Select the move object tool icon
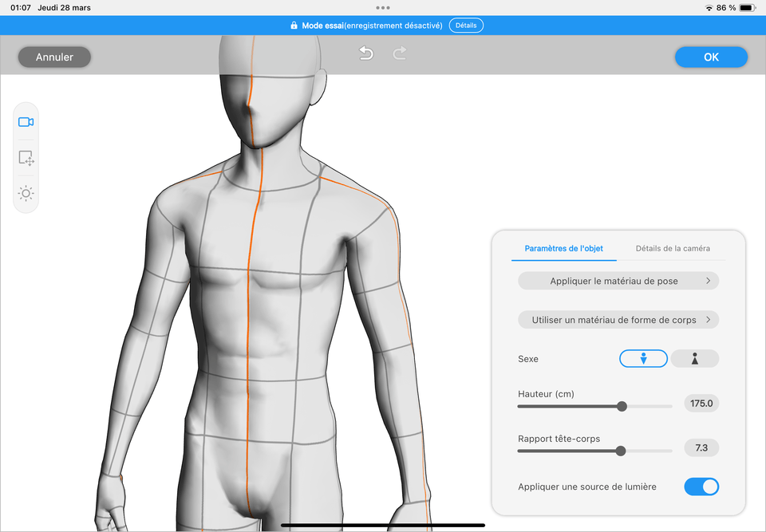This screenshot has width=766, height=532. tap(26, 158)
